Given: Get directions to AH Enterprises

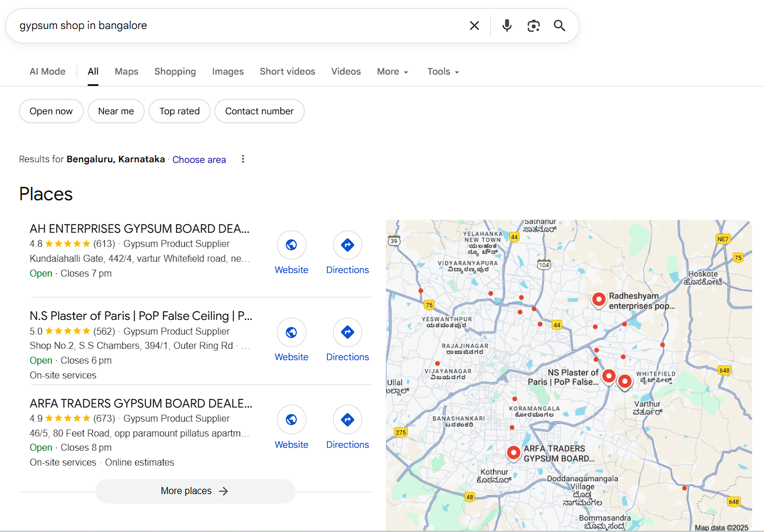Looking at the screenshot, I should point(347,245).
